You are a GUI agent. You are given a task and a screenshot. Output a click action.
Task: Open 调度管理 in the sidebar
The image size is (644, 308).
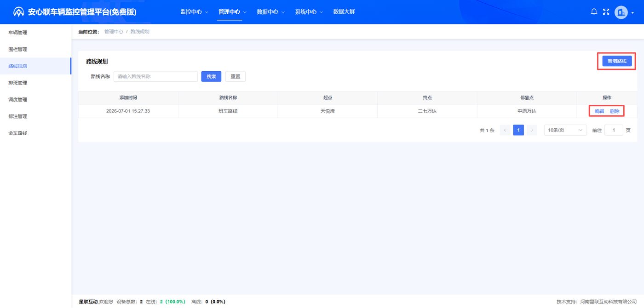click(x=35, y=99)
